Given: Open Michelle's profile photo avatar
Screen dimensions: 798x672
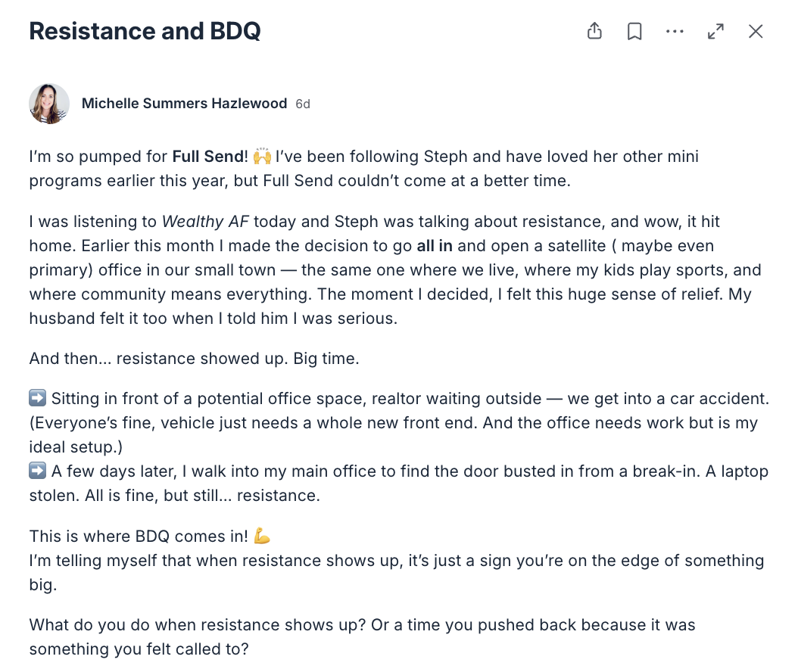Looking at the screenshot, I should coord(49,104).
